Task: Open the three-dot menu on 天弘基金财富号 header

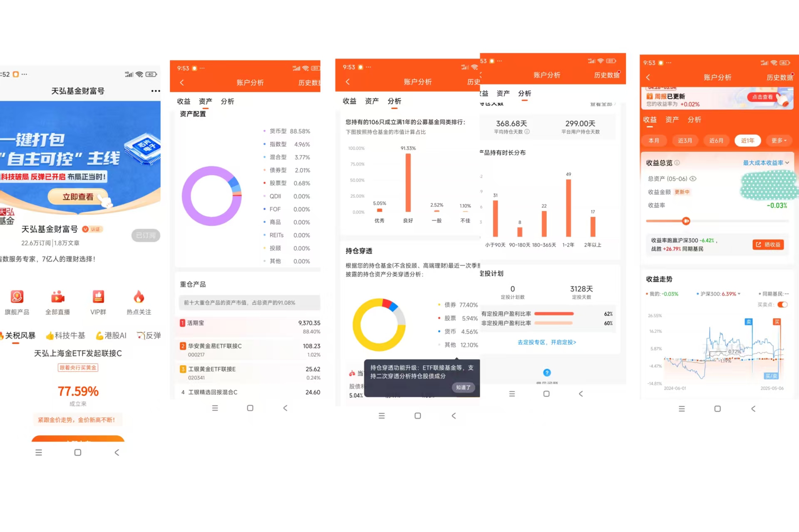Action: point(156,91)
